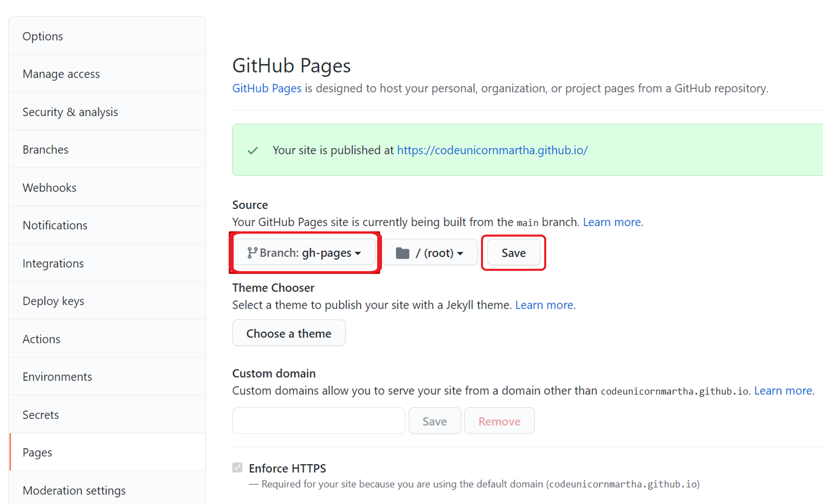Go to Manage access settings

point(61,74)
